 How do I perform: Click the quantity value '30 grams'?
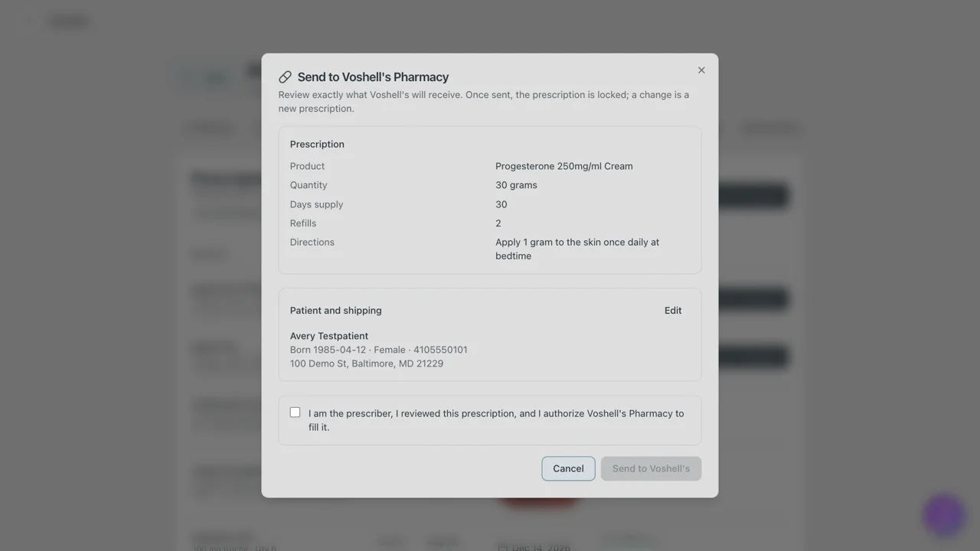coord(516,185)
